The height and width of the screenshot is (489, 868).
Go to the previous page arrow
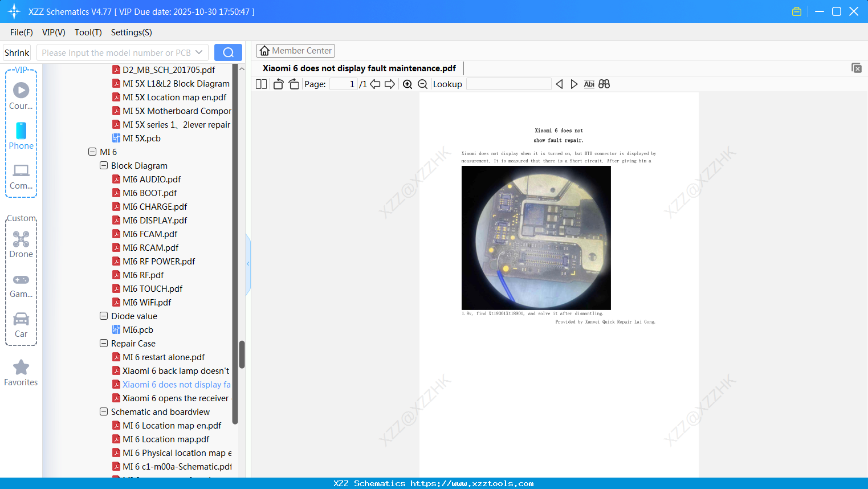(x=375, y=84)
